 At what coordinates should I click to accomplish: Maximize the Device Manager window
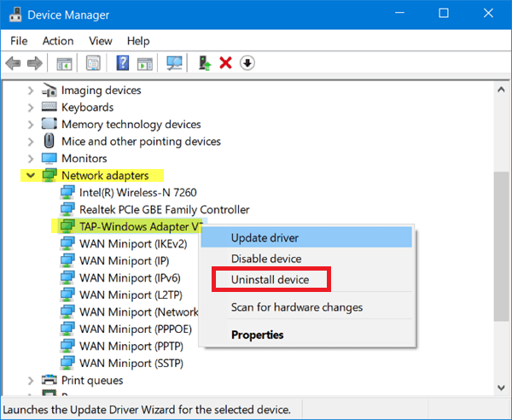[x=444, y=13]
